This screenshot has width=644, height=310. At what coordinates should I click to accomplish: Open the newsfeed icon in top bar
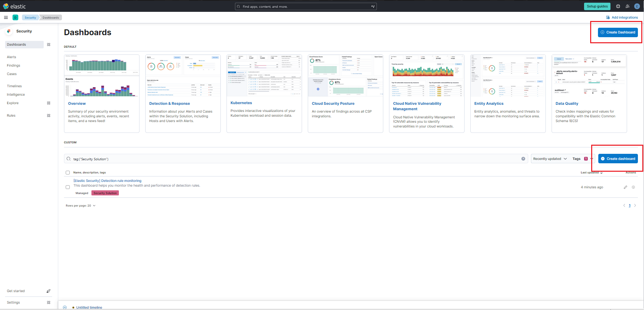627,6
